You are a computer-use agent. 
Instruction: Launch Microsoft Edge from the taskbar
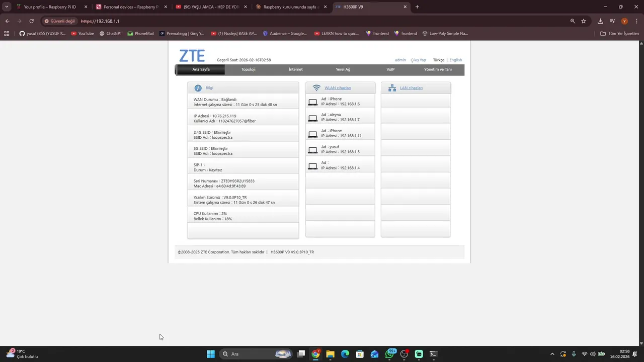coord(345,354)
